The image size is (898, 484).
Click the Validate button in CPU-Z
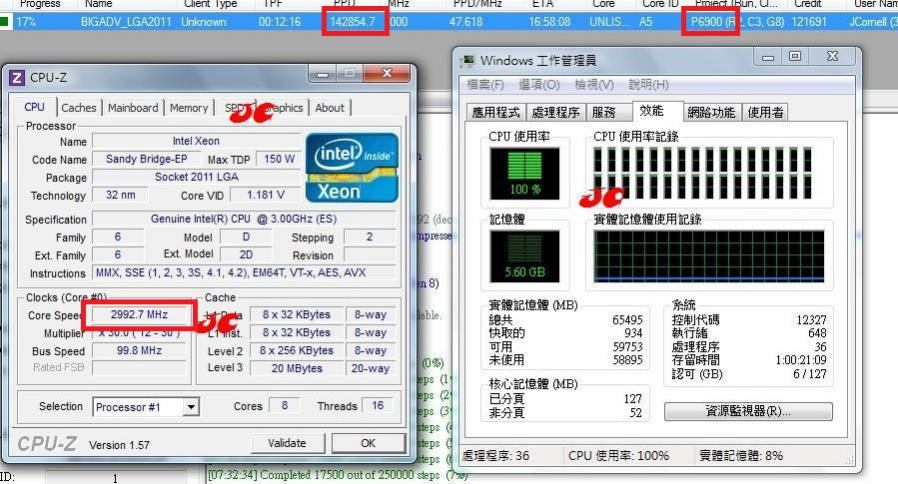click(x=287, y=443)
